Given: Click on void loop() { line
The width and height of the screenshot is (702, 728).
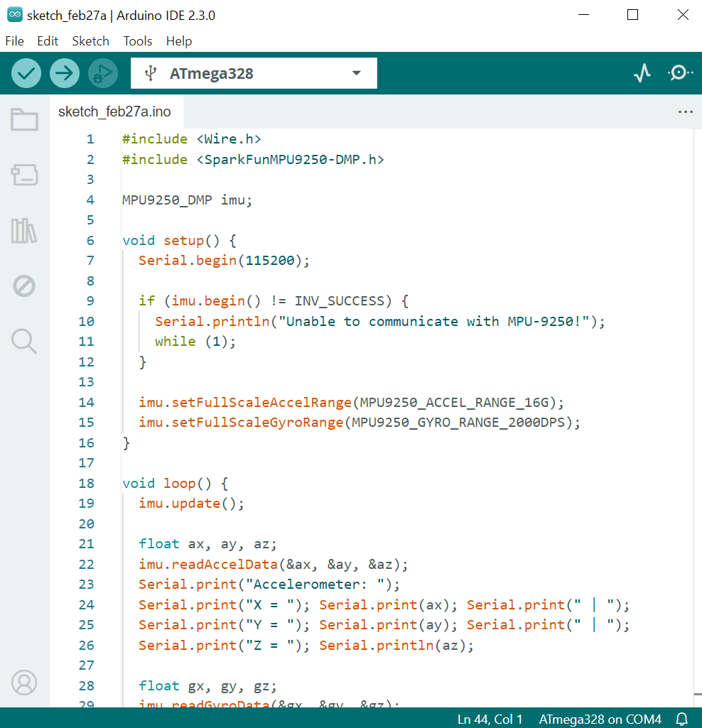Looking at the screenshot, I should (175, 484).
